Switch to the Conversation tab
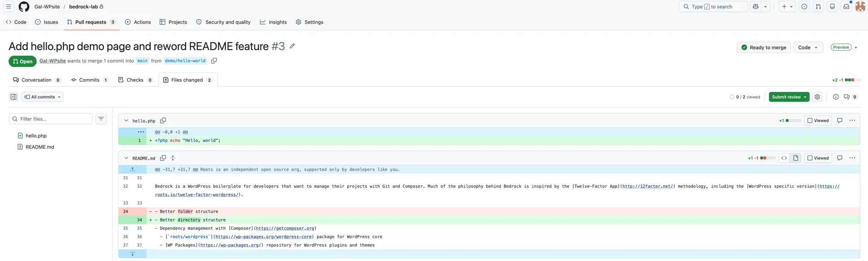 (x=36, y=80)
